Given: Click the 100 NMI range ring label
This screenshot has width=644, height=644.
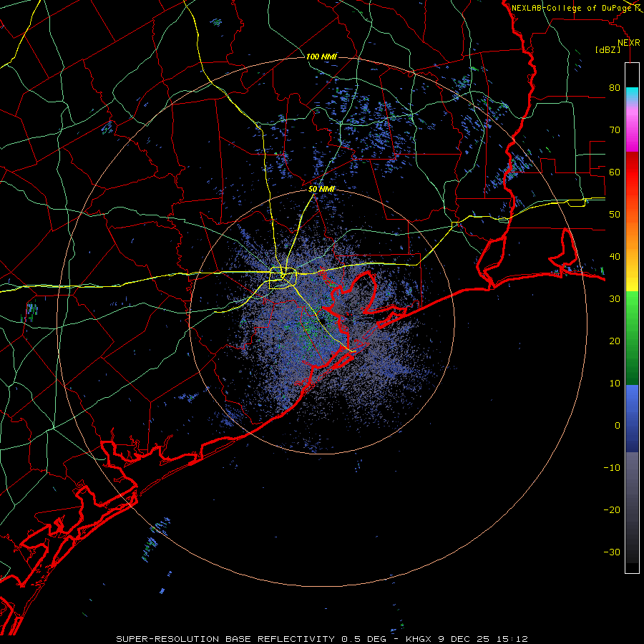Looking at the screenshot, I should tap(321, 57).
